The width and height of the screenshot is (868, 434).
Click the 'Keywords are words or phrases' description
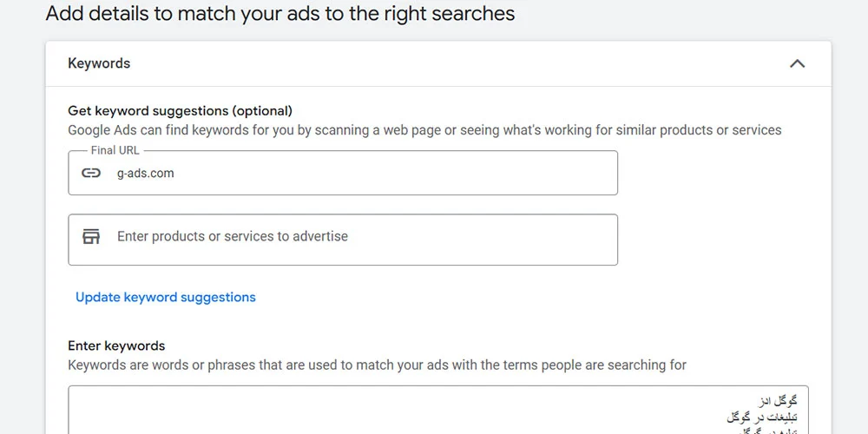(377, 365)
